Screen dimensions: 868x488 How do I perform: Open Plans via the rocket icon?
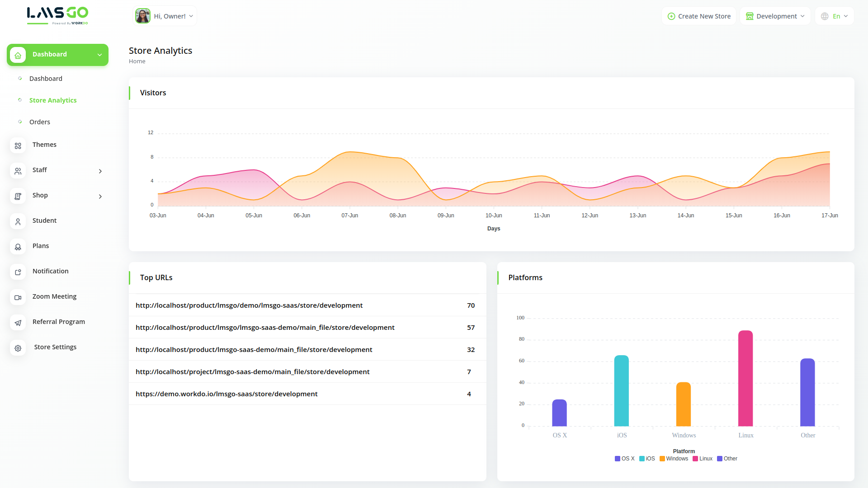coord(18,247)
